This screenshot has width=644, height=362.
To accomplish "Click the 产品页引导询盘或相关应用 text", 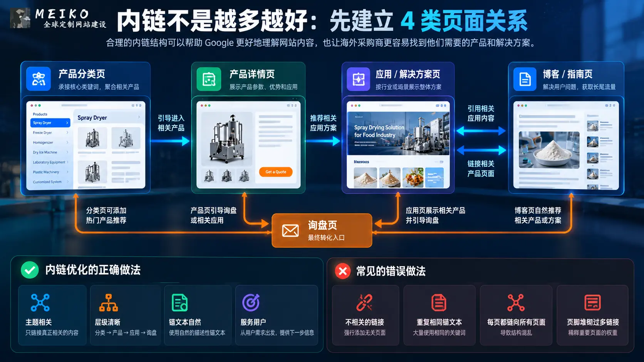I will point(213,215).
